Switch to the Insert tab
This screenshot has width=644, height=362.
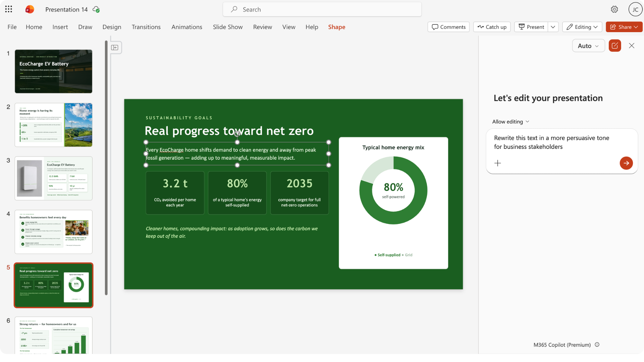tap(60, 27)
